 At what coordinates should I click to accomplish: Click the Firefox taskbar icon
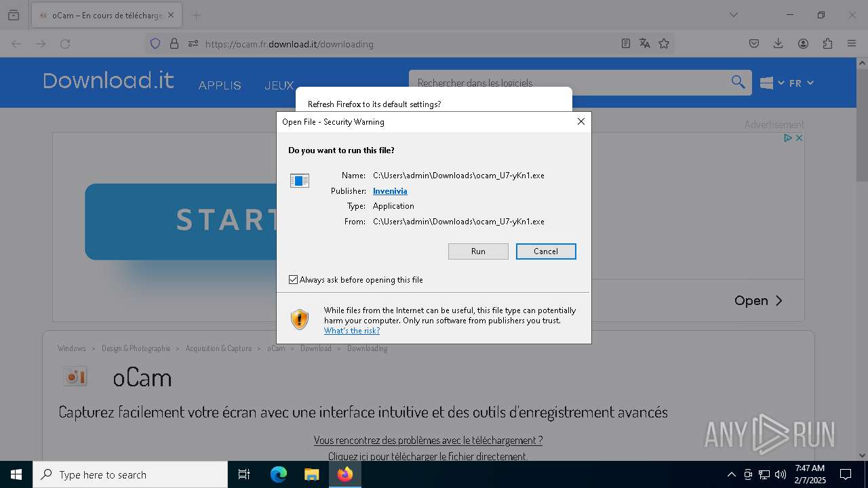pyautogui.click(x=345, y=474)
